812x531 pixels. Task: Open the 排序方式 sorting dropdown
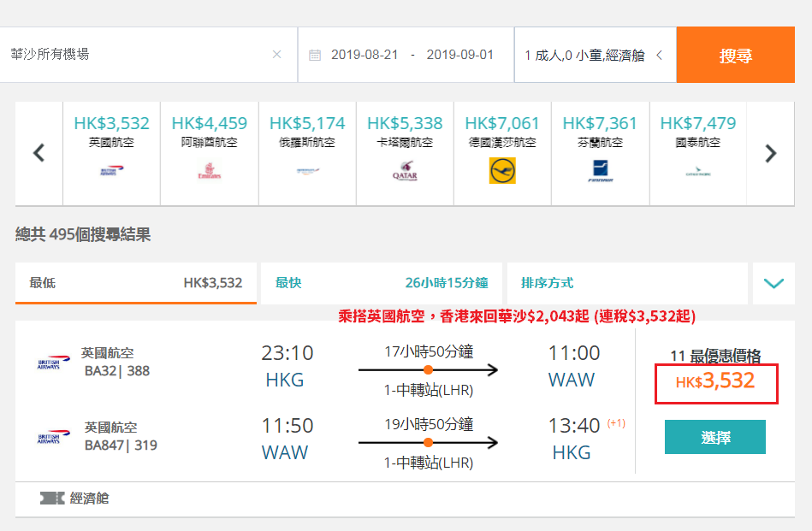pos(627,283)
